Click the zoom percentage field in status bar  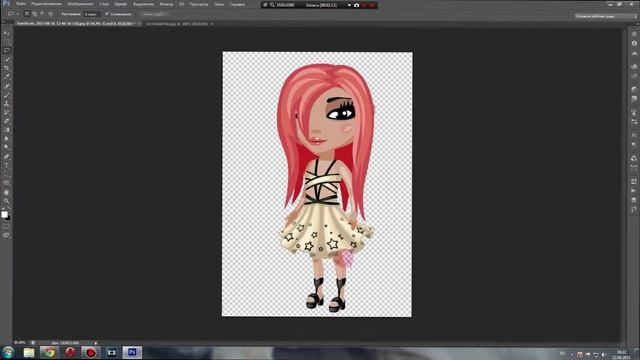pos(20,343)
